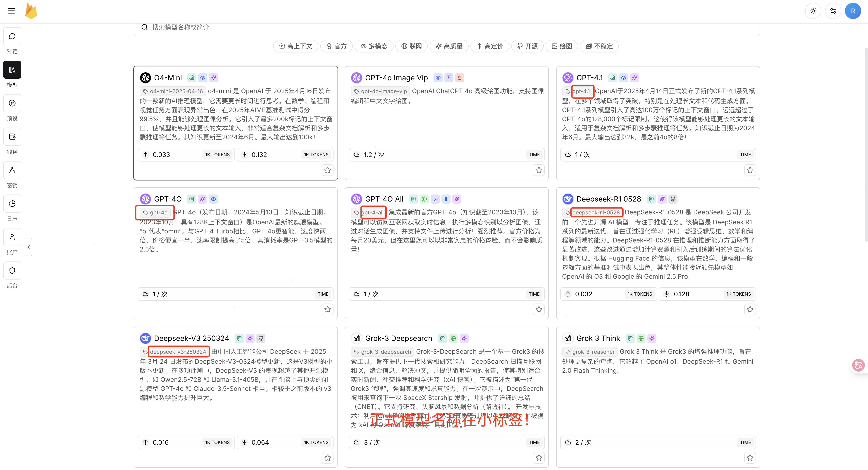Toggle the 多模态 filter tag
This screenshot has width=868, height=470.
click(x=374, y=46)
